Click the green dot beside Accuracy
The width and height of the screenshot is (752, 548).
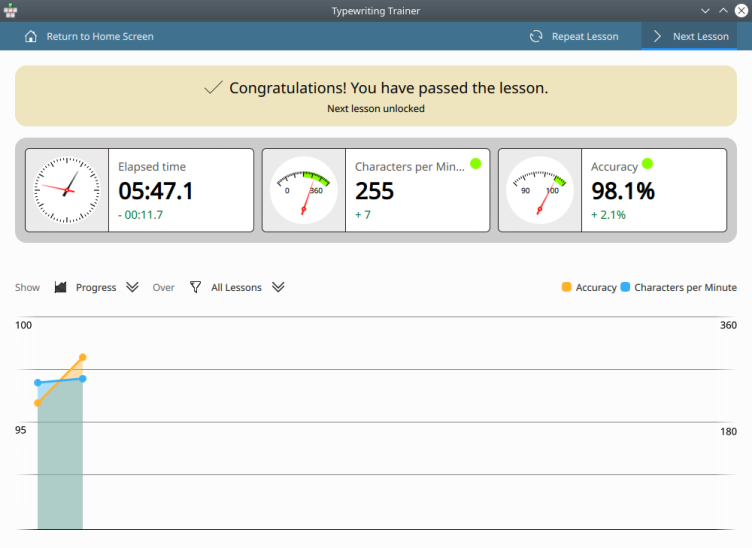[647, 164]
